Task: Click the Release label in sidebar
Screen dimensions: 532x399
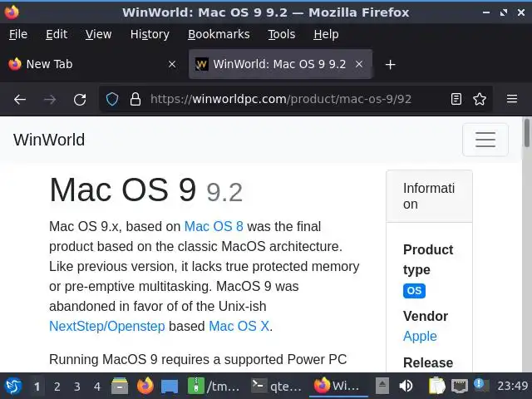Action: click(x=428, y=362)
